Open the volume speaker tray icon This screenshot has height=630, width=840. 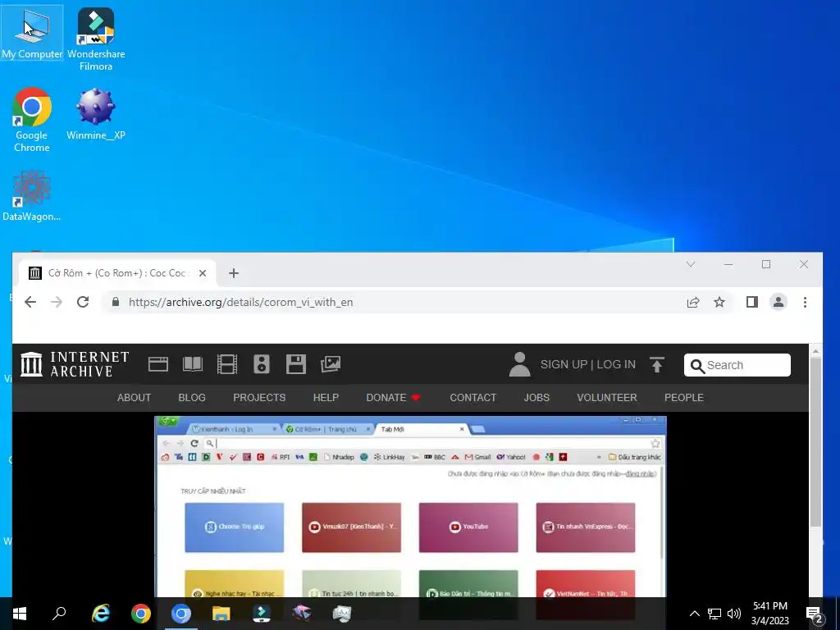pyautogui.click(x=734, y=614)
